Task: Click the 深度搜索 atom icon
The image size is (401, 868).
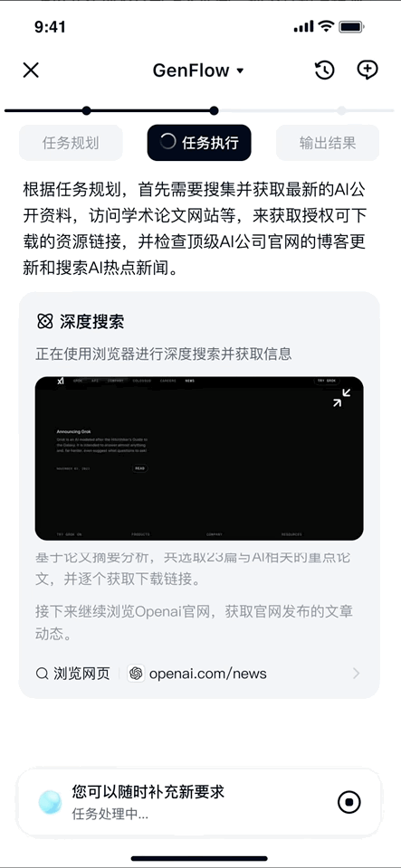Action: tap(45, 321)
